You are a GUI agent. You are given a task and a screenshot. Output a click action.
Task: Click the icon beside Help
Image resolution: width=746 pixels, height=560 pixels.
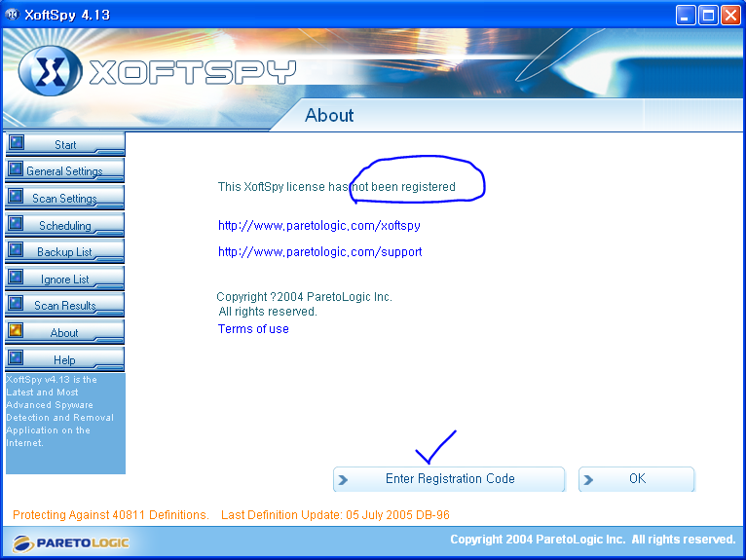pos(16,357)
